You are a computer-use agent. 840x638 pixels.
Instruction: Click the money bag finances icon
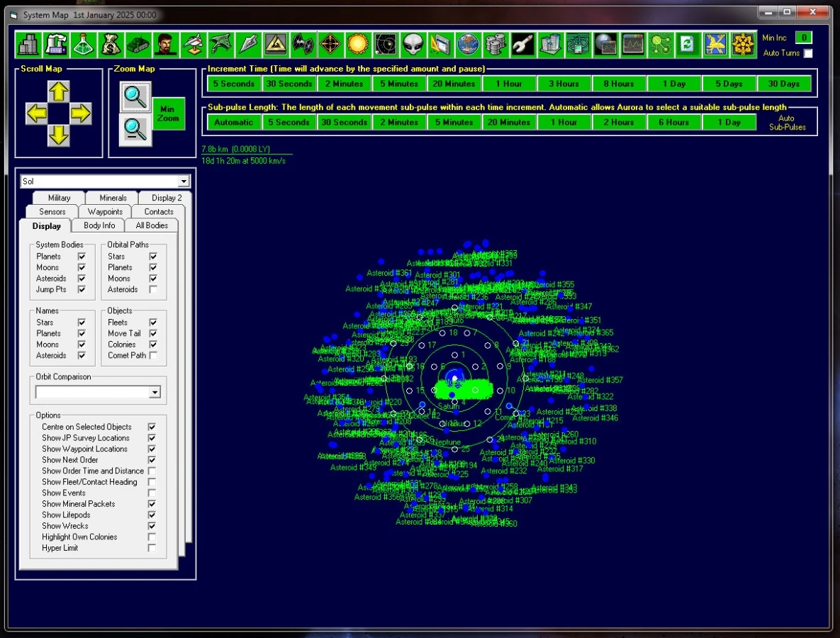point(111,45)
